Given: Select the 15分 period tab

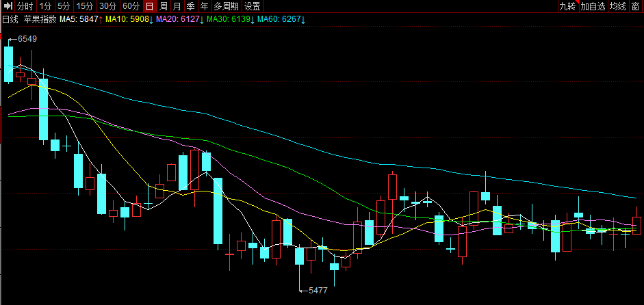Looking at the screenshot, I should pyautogui.click(x=85, y=5).
